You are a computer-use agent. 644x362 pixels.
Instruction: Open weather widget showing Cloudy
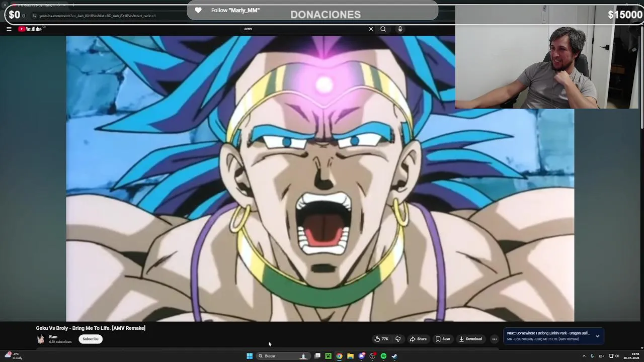coord(14,356)
